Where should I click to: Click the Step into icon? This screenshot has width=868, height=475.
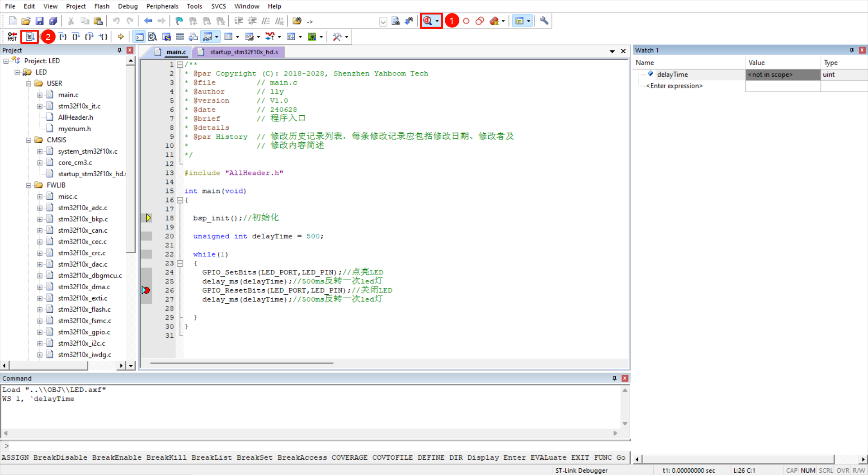[63, 37]
